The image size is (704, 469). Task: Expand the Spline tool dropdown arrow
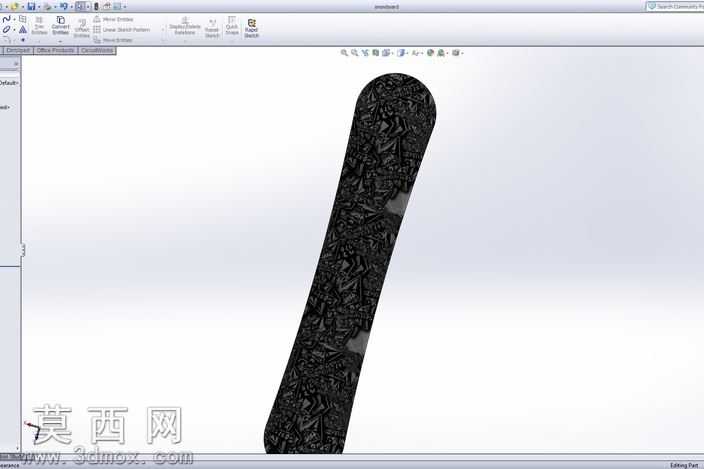[14, 20]
